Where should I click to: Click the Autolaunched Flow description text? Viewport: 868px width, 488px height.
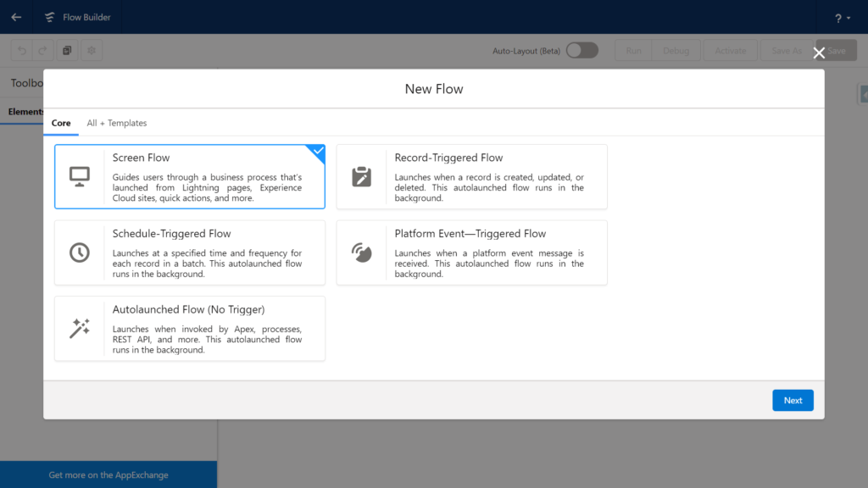[x=207, y=339]
